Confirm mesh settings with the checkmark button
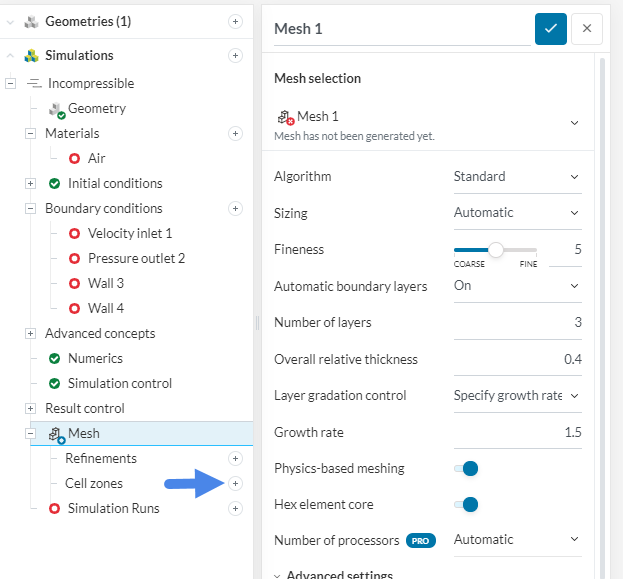This screenshot has height=579, width=623. point(550,29)
